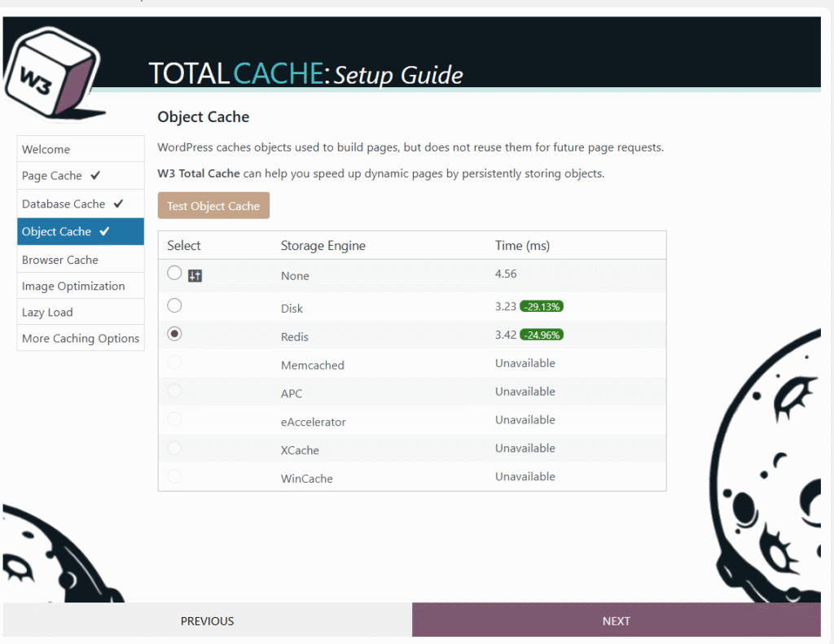Click the Time (ms) column header
The image size is (834, 644).
click(522, 246)
